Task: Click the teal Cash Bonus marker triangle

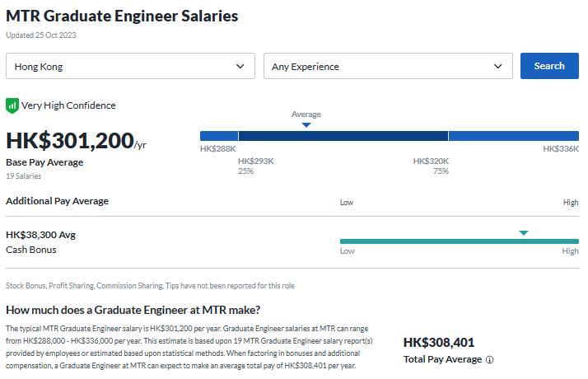Action: pos(524,233)
